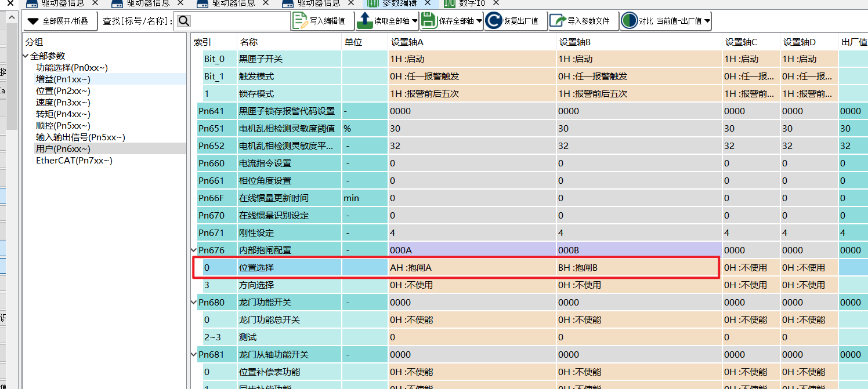868x389 pixels.
Task: Click the 全部展开/折叠 button
Action: click(59, 21)
